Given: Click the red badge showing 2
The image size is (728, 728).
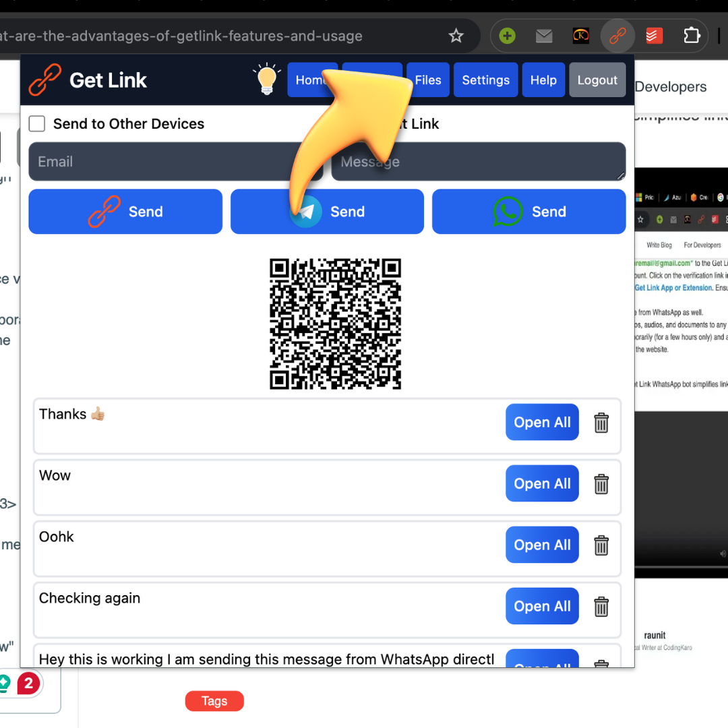Looking at the screenshot, I should (x=28, y=683).
